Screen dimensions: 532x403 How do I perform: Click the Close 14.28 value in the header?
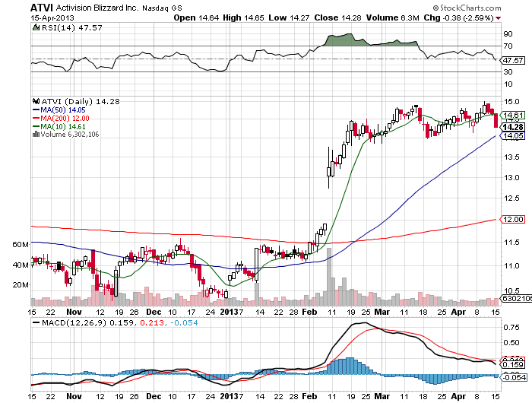coord(337,18)
